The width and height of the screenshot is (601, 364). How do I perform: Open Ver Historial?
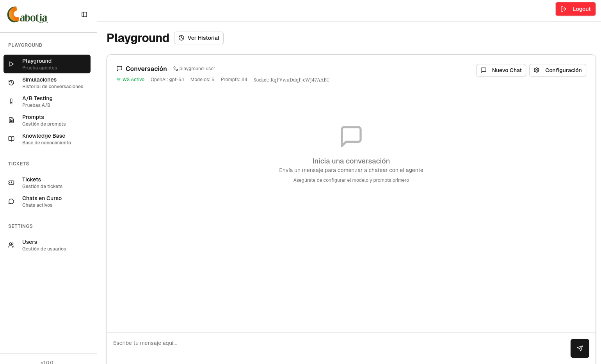pyautogui.click(x=199, y=38)
